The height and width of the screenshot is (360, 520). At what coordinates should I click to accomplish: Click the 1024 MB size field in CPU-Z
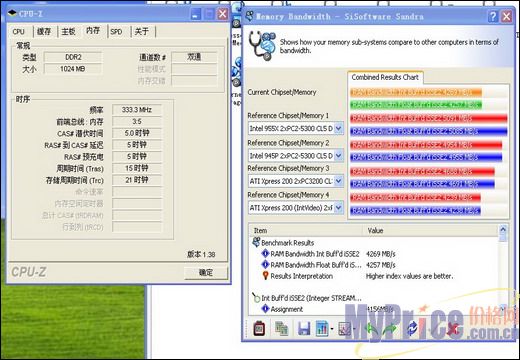coord(73,69)
